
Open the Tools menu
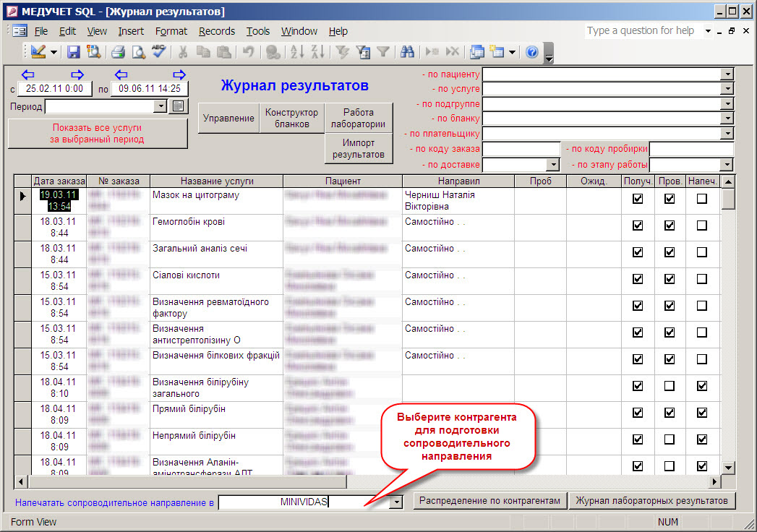[x=258, y=31]
